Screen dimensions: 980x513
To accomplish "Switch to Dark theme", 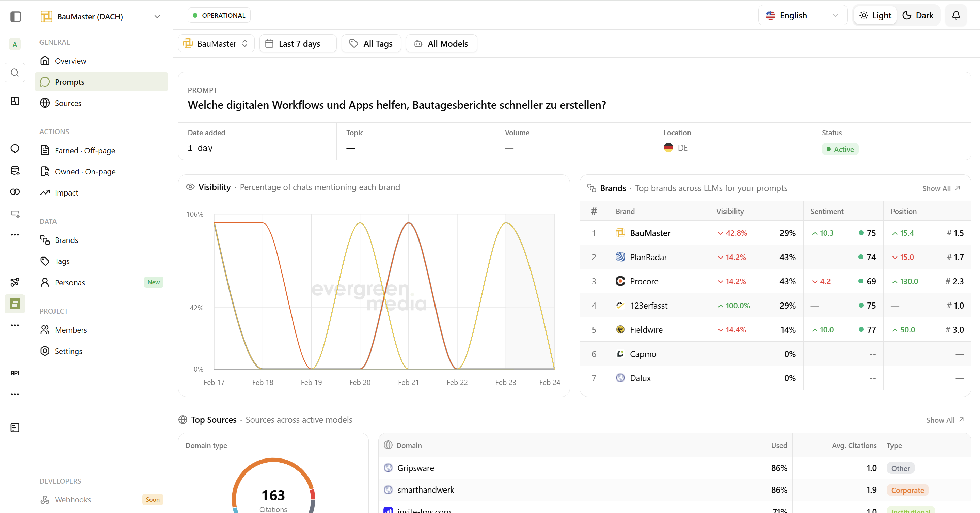I will [x=918, y=15].
